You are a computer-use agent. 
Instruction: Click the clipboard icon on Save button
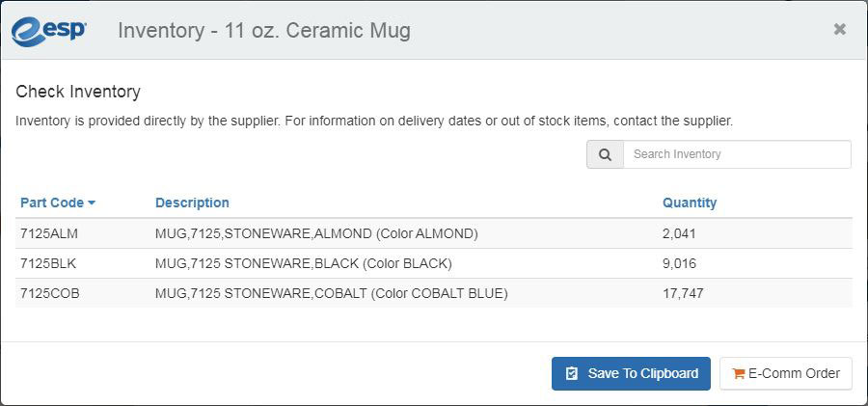click(572, 374)
